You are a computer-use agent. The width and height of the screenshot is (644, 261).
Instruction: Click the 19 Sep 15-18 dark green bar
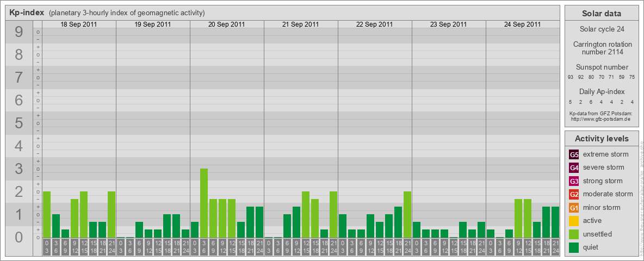coord(167,226)
